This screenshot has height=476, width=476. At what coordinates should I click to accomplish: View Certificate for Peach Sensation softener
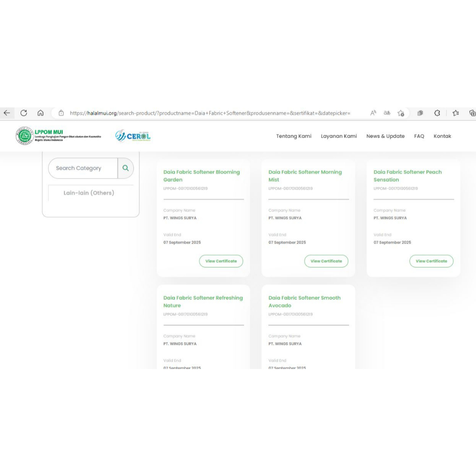[x=431, y=261]
